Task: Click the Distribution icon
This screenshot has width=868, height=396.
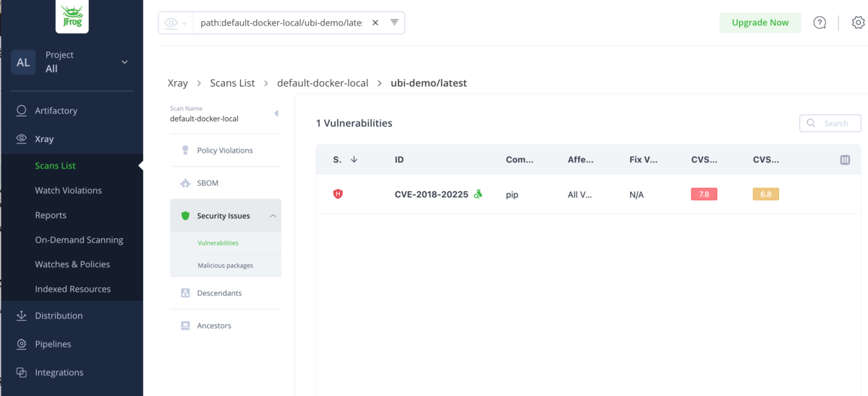Action: [x=22, y=316]
